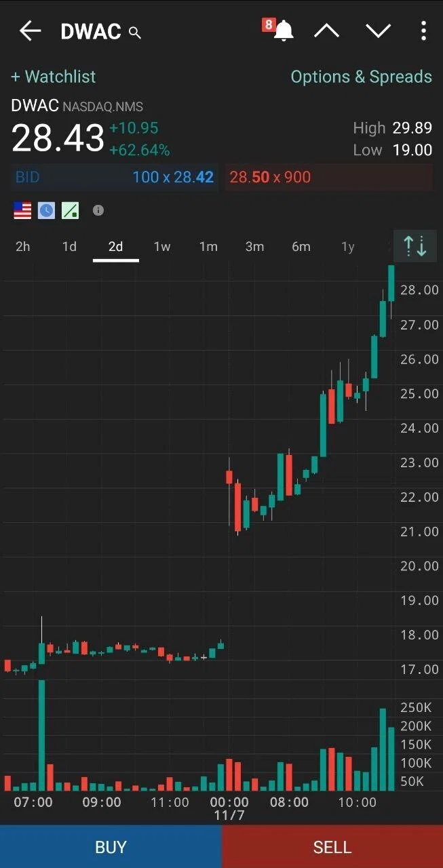Select the 2h chart range
The width and height of the screenshot is (443, 868).
(23, 247)
